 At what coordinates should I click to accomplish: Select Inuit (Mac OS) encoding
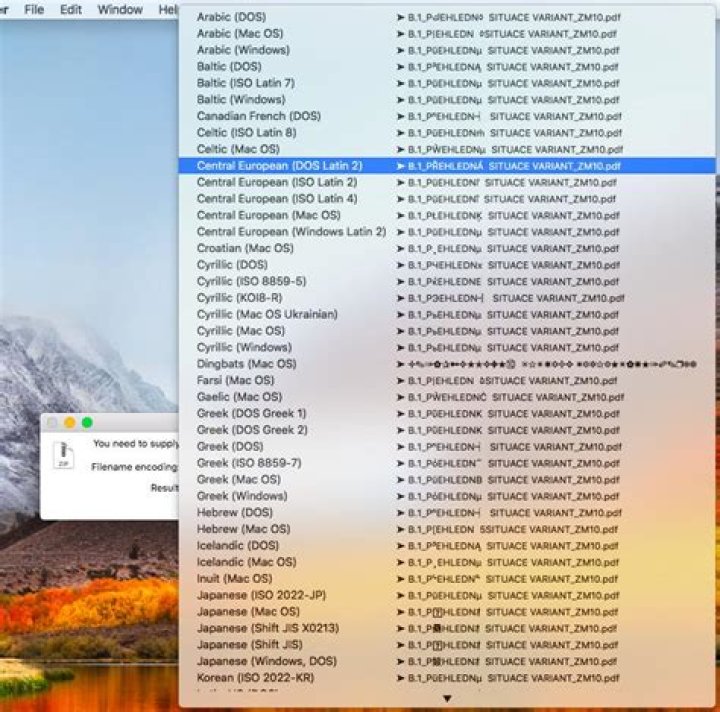click(447, 579)
